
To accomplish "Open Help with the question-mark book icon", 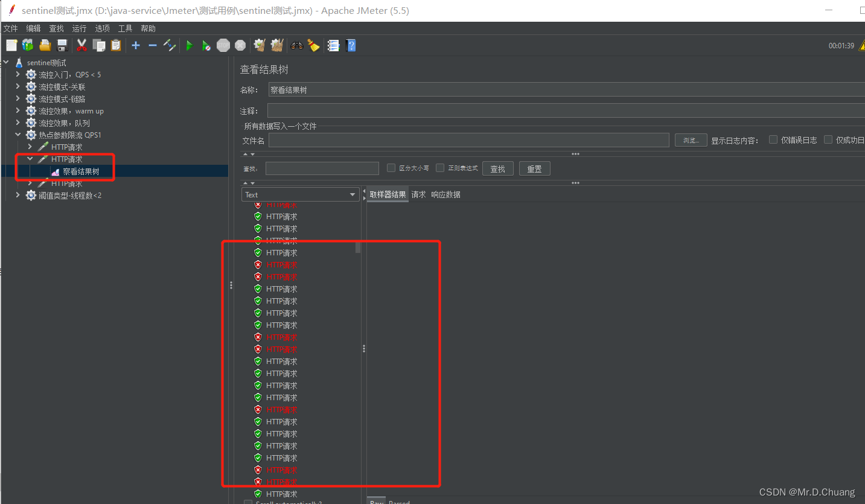I will pyautogui.click(x=351, y=45).
